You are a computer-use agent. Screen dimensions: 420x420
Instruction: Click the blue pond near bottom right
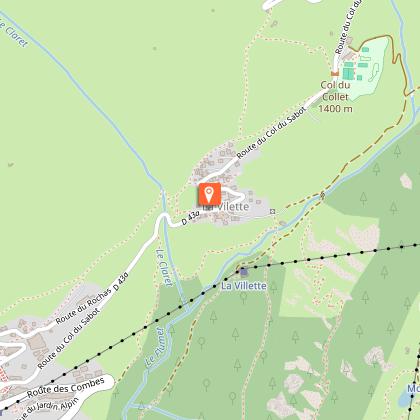point(405,399)
